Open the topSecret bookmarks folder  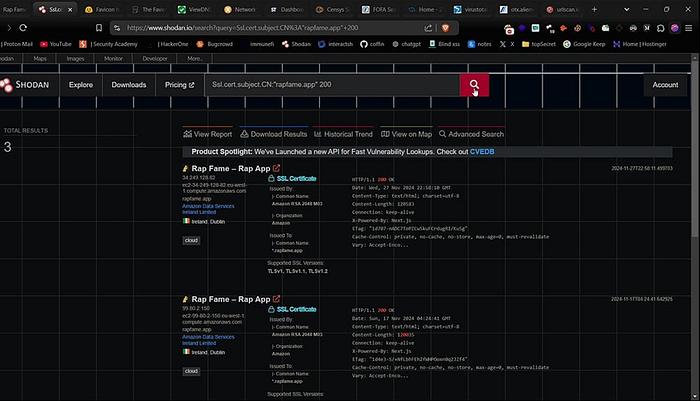pos(538,44)
